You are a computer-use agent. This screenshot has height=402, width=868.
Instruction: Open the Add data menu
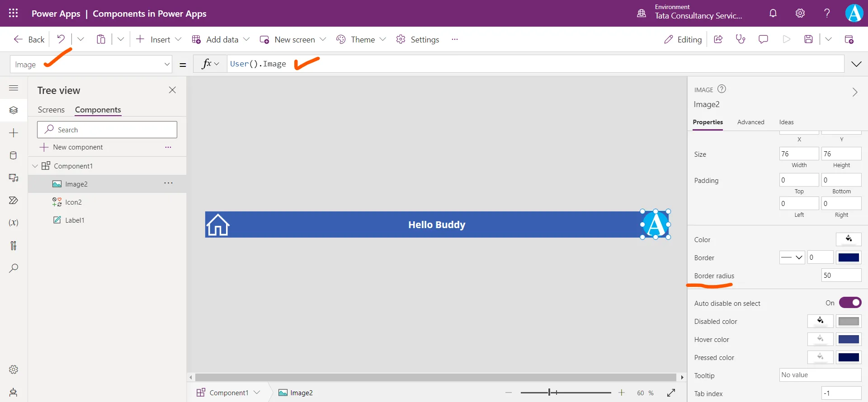[x=221, y=39]
